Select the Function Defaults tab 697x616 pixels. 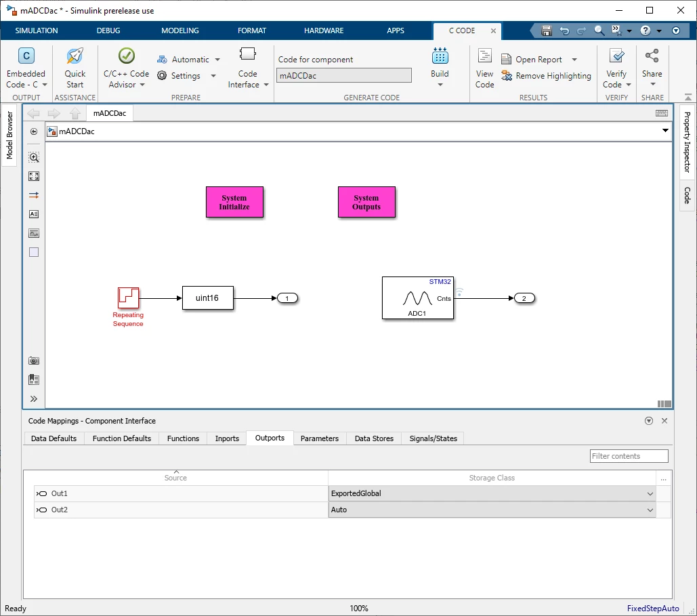[x=122, y=438]
